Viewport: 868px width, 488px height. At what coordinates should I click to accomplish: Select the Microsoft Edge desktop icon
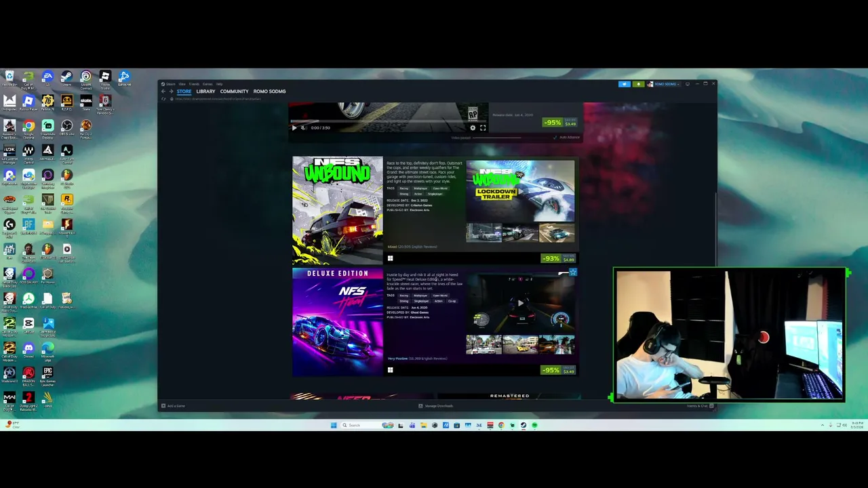pyautogui.click(x=47, y=350)
